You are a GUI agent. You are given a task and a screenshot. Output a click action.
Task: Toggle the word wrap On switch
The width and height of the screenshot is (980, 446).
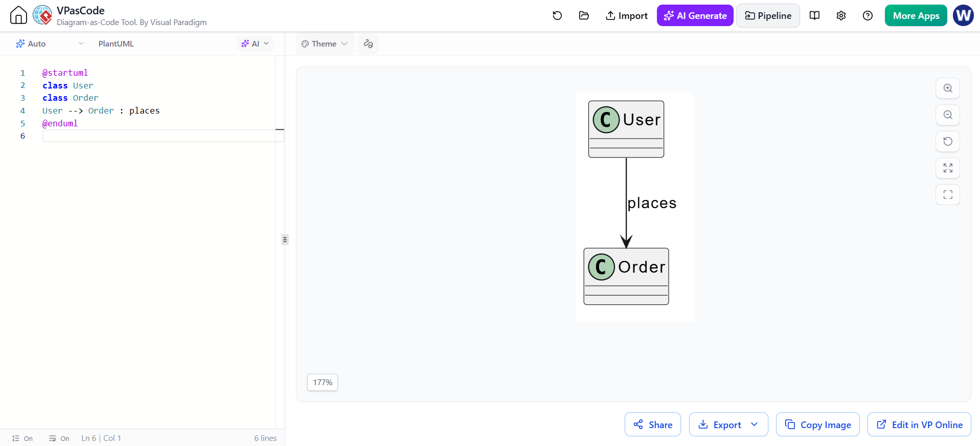59,438
